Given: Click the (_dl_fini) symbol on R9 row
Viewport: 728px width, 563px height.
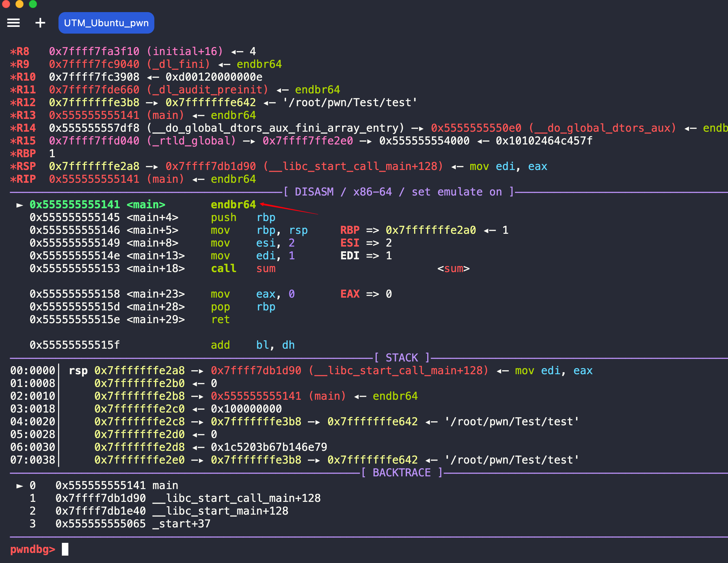Looking at the screenshot, I should click(178, 64).
